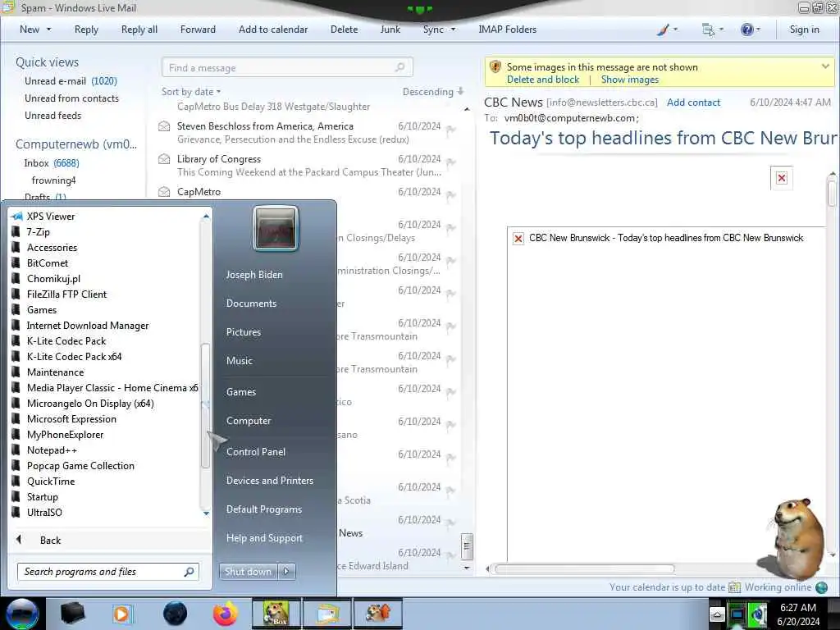Open the Documents library
The width and height of the screenshot is (840, 630).
click(x=251, y=304)
